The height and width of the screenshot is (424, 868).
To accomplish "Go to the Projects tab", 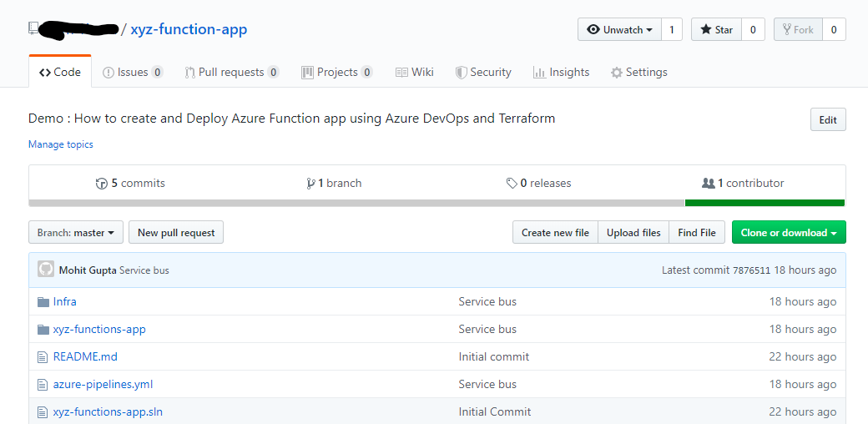I will [337, 72].
